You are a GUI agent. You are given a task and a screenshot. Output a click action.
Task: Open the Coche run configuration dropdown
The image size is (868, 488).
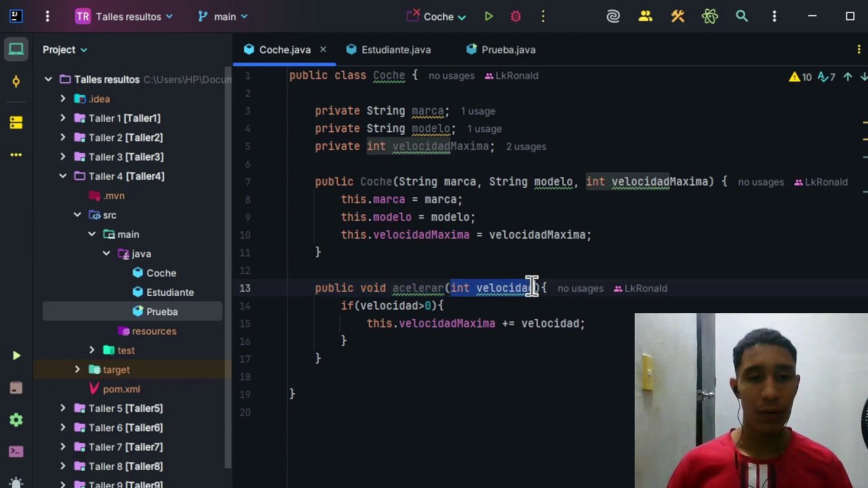coord(437,16)
